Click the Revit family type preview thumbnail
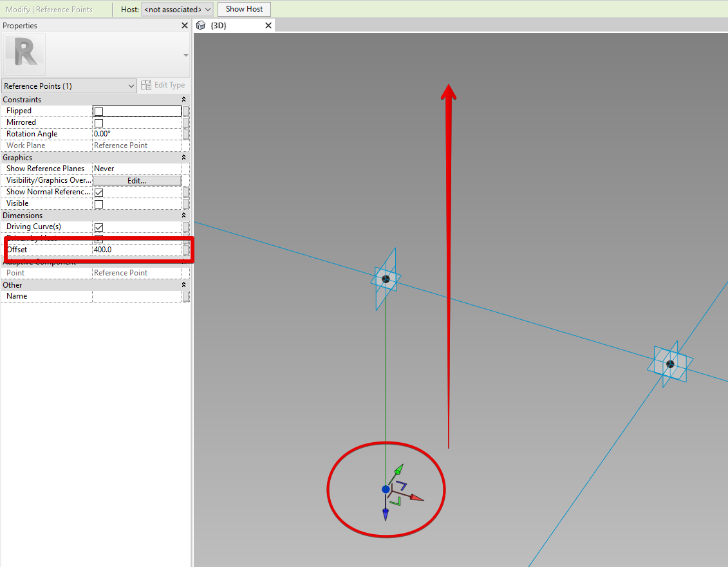This screenshot has height=567, width=728. pos(24,54)
